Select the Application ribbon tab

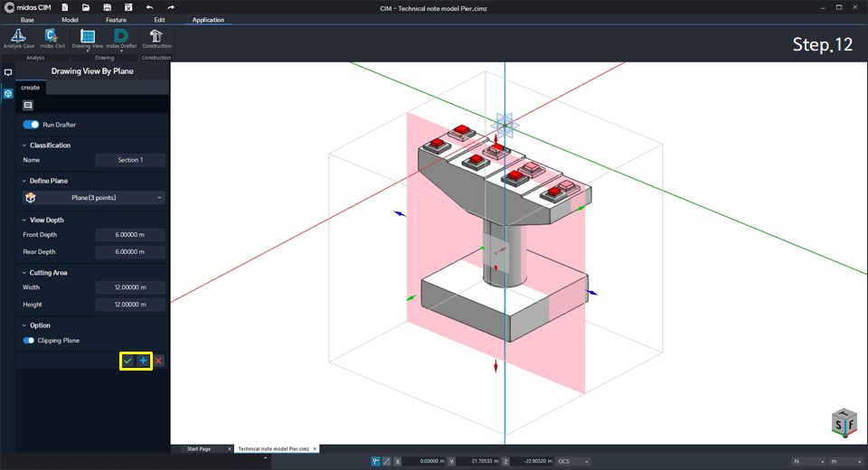tap(208, 20)
